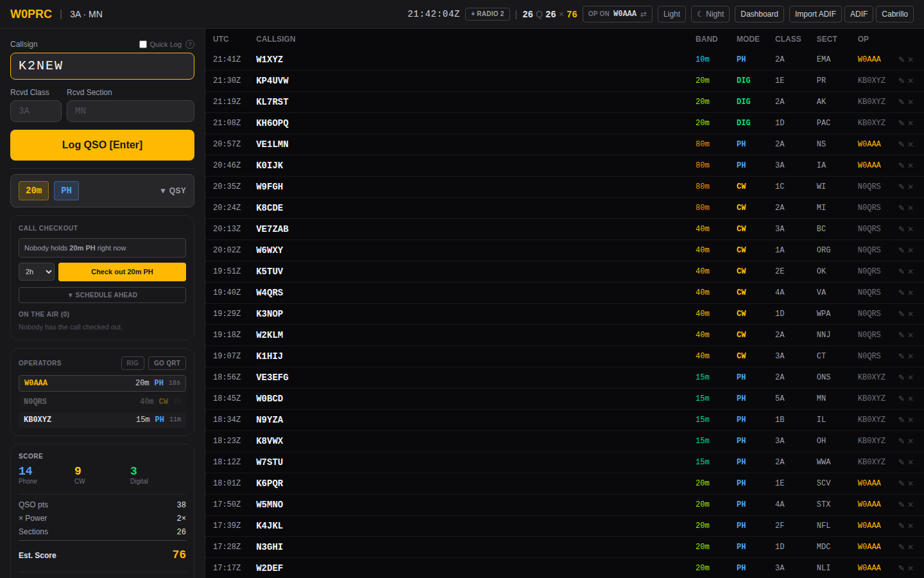The width and height of the screenshot is (924, 578).
Task: Click the Est. Score value 76
Action: pyautogui.click(x=179, y=555)
